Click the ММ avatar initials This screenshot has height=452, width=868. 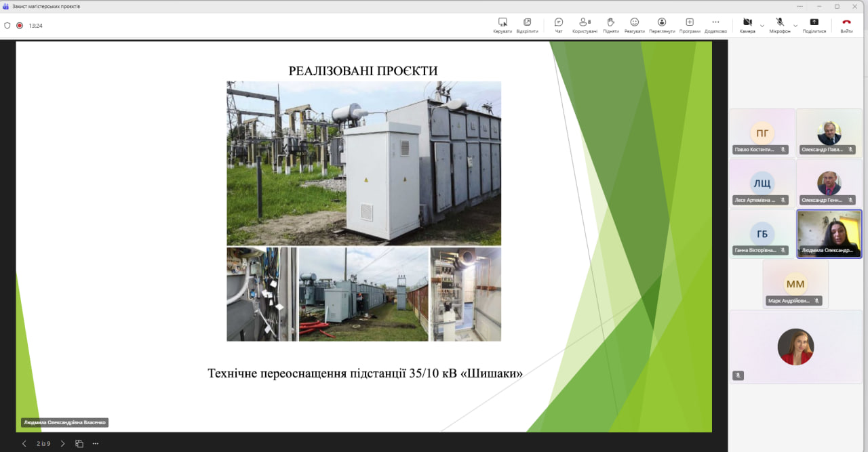[795, 284]
